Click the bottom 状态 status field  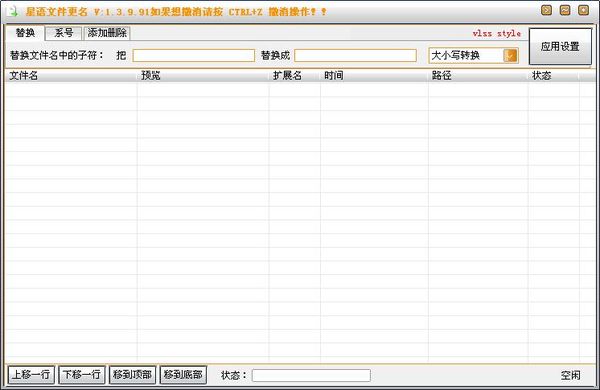tap(311, 375)
